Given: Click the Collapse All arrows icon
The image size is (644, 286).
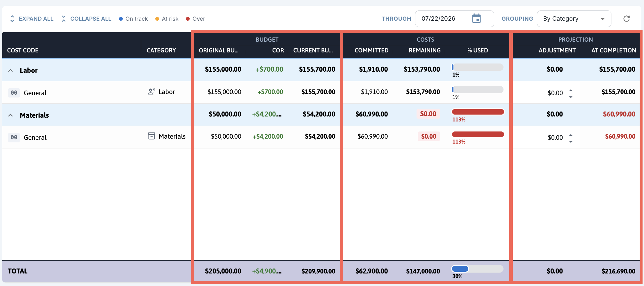Looking at the screenshot, I should point(64,19).
